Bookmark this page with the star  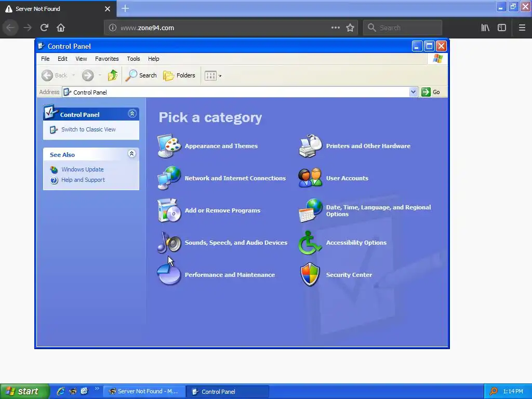(350, 28)
